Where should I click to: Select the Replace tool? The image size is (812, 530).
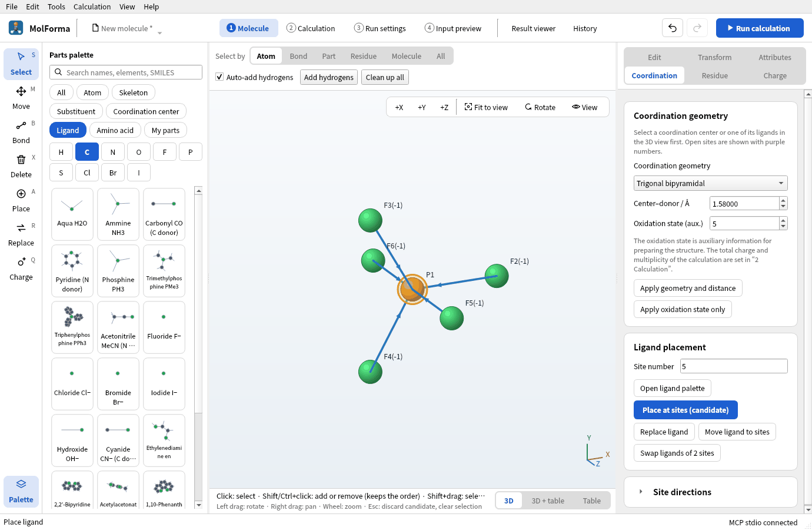[21, 234]
